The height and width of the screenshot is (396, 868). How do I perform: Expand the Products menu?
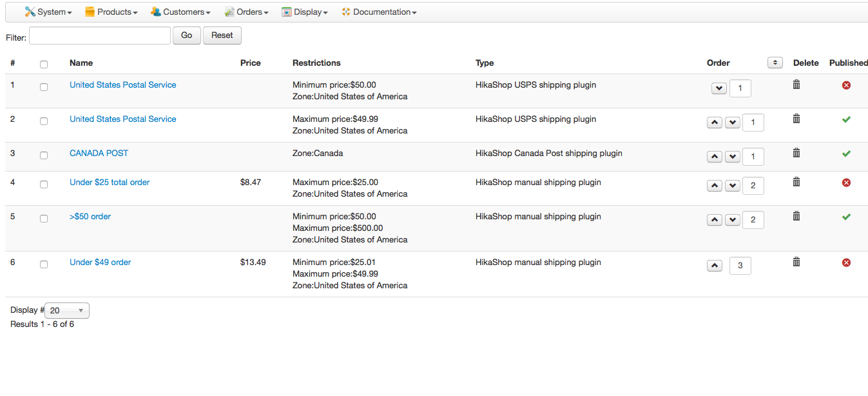[x=111, y=12]
